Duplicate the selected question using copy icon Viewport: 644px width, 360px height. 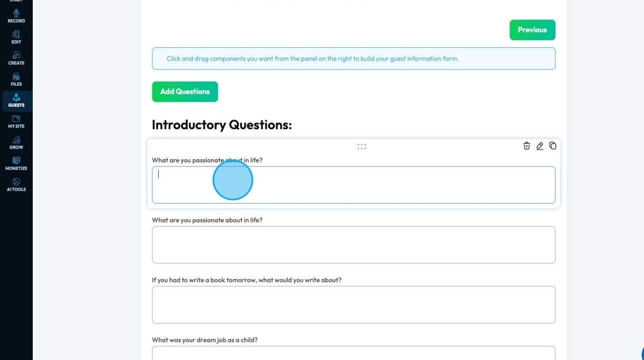point(553,146)
